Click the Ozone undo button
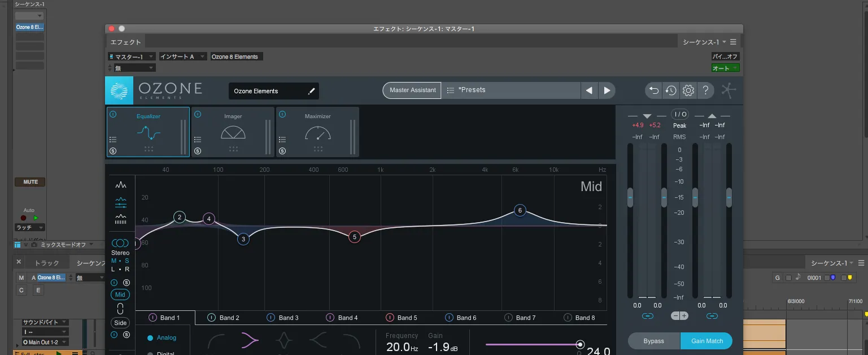Screen dimensions: 868x355 [x=653, y=90]
